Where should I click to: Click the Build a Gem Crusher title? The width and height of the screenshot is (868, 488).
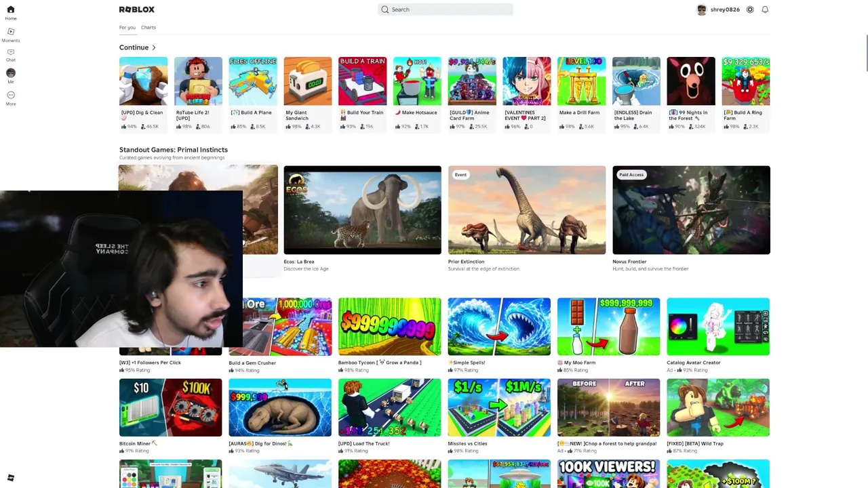[x=252, y=363]
